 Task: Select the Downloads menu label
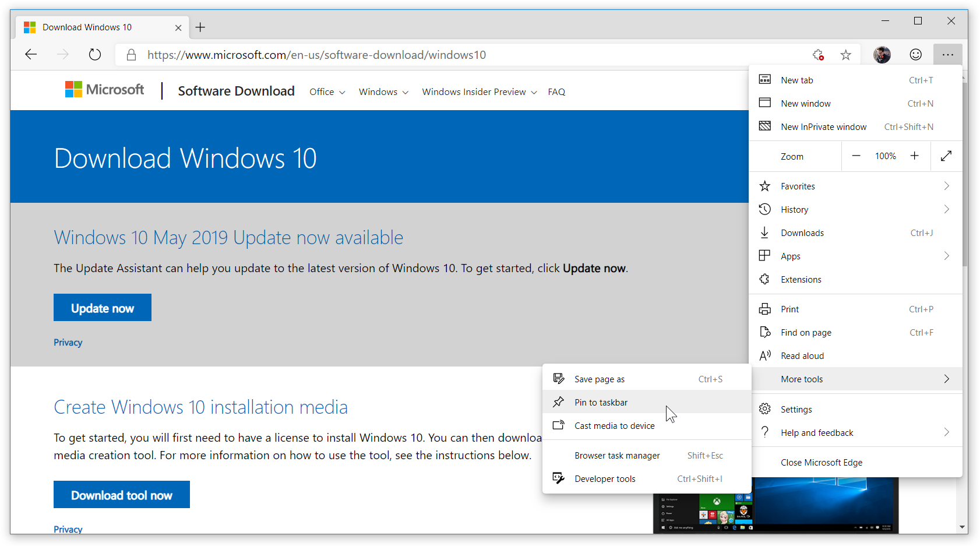[802, 233]
